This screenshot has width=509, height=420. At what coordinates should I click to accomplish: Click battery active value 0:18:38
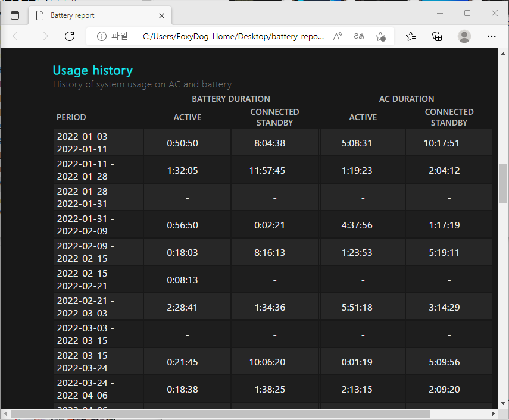[182, 389]
